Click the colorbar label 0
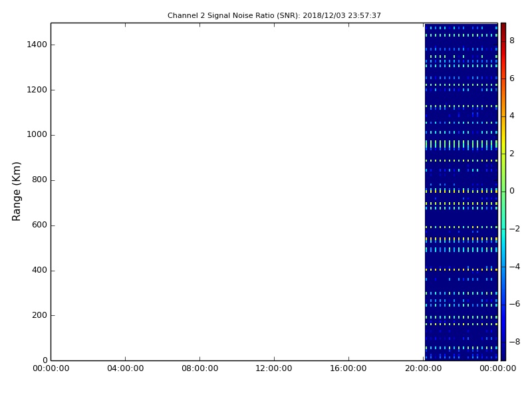The image size is (532, 399). coord(512,191)
